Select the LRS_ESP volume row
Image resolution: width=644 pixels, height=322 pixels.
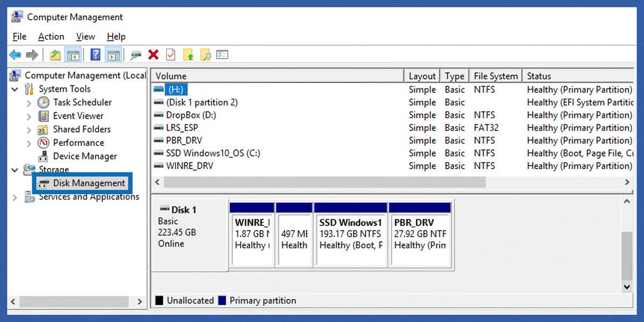[x=392, y=128]
